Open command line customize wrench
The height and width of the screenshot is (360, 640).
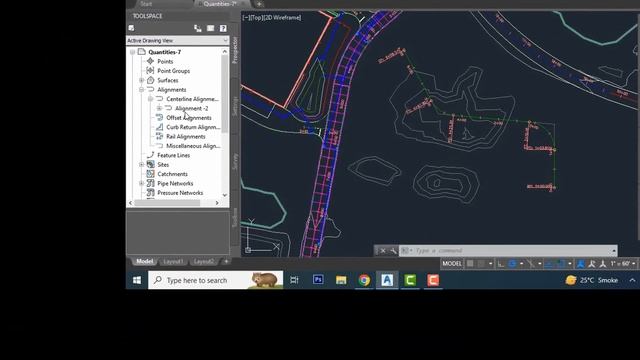tap(393, 251)
